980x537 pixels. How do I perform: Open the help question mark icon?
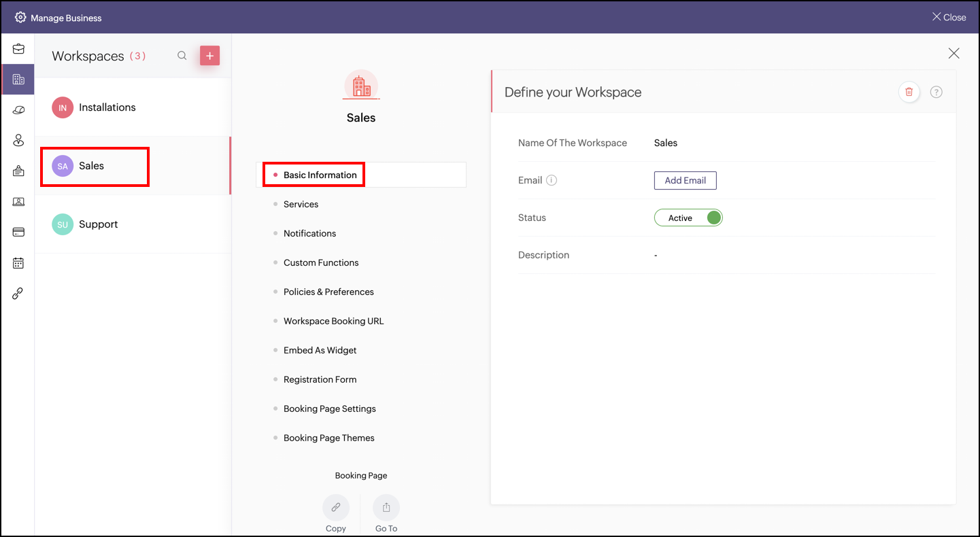[x=936, y=92]
